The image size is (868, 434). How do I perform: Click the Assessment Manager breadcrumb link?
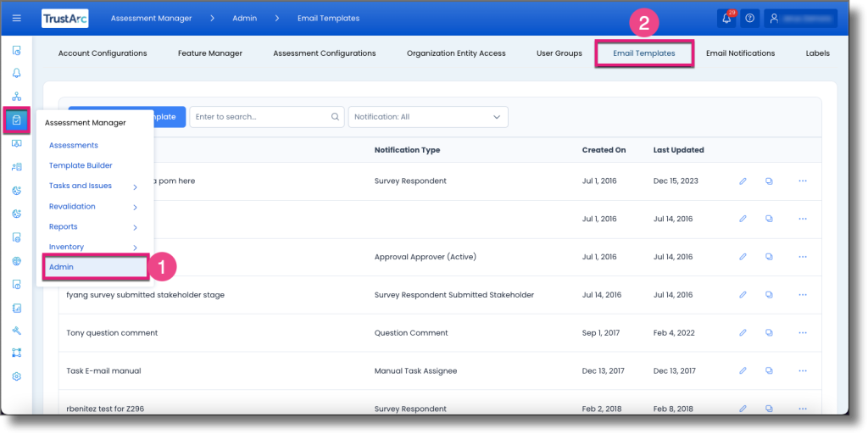tap(151, 19)
